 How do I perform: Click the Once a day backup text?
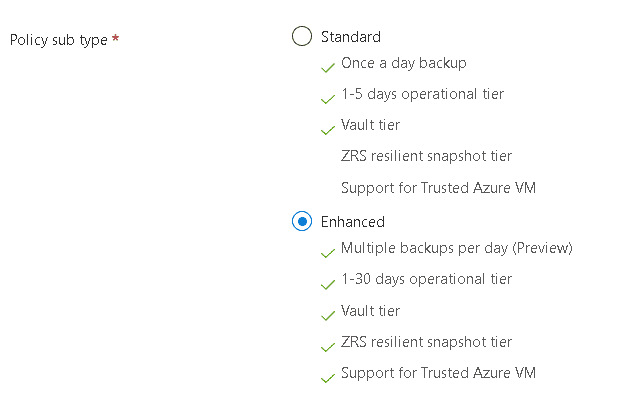tap(404, 63)
